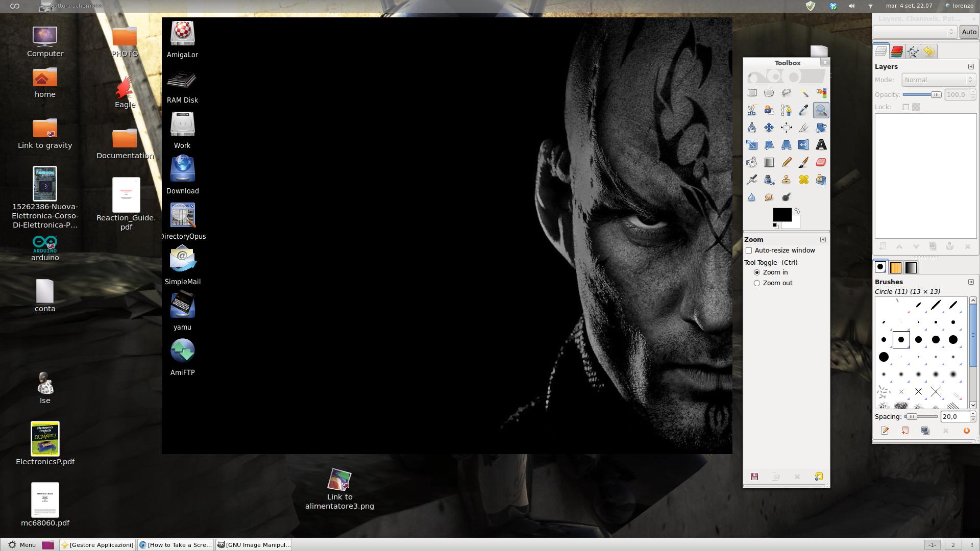980x551 pixels.
Task: Select the Text tool
Action: point(821,145)
